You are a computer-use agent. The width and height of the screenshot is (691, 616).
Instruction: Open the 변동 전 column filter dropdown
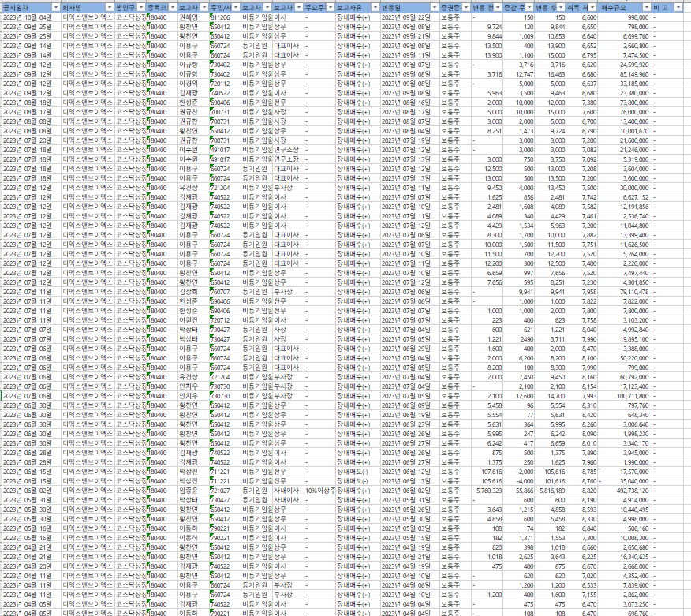498,7
